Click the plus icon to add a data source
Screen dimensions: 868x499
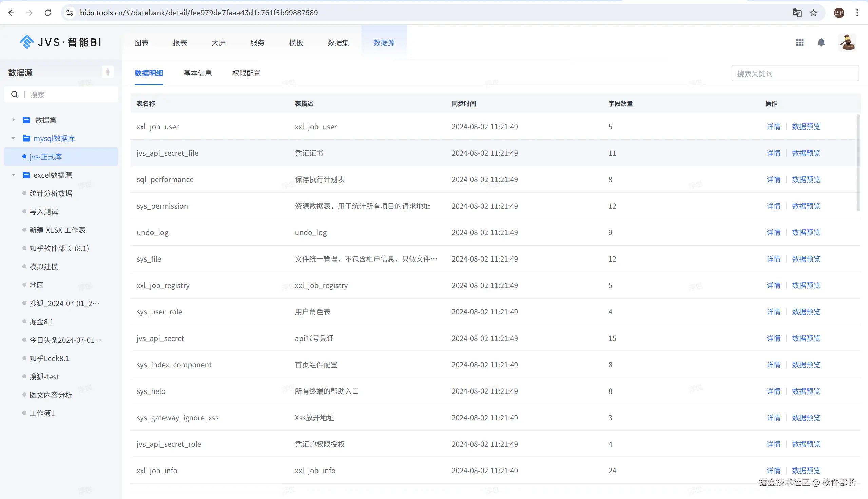108,72
